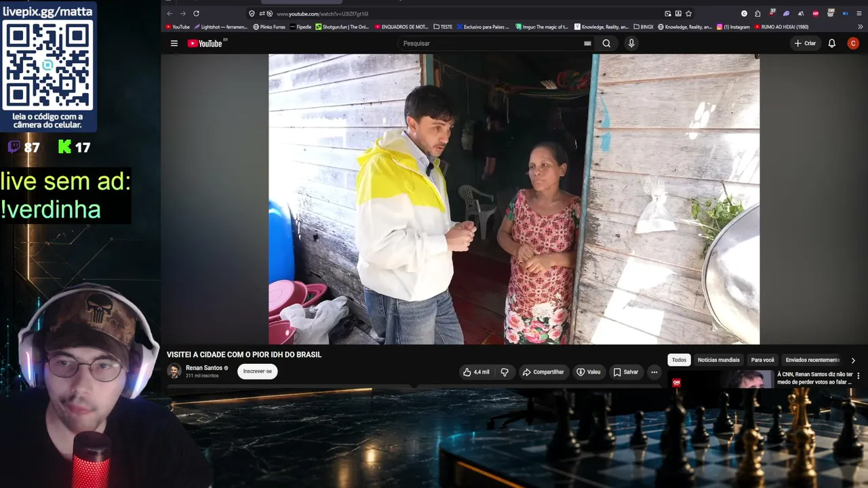This screenshot has width=868, height=488.
Task: Open Renan Santos channel avatar
Action: 174,371
